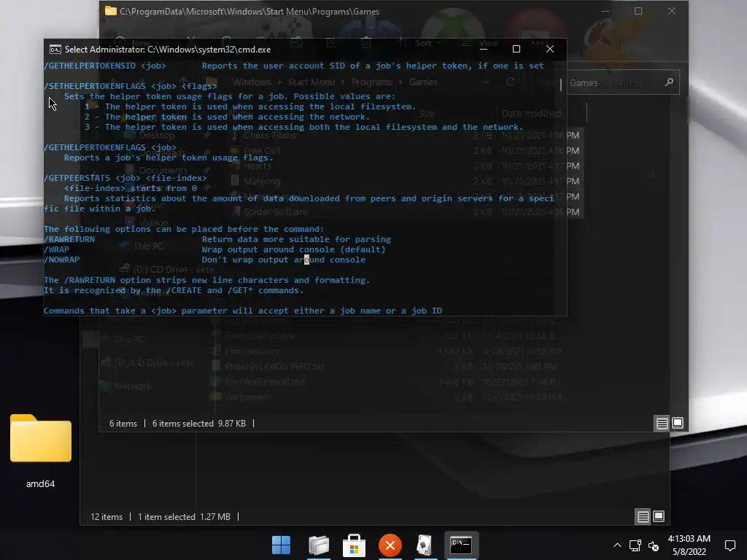
Task: Close the Command Prompt window
Action: pyautogui.click(x=550, y=49)
